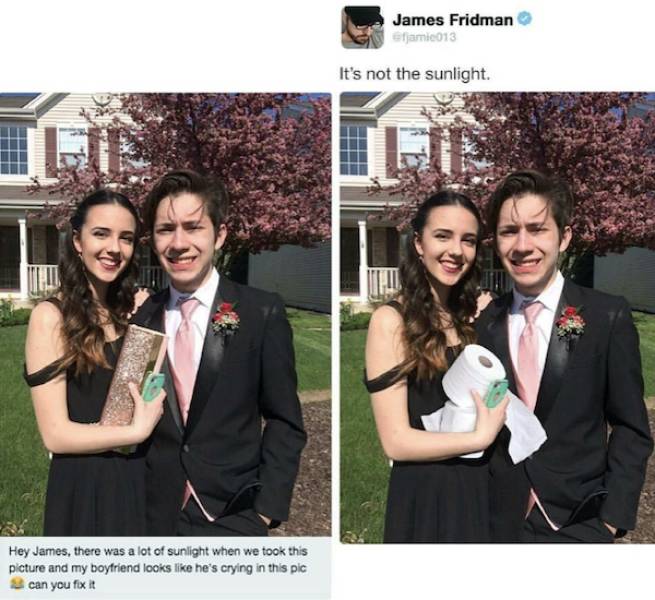Open the original photo with glitter clutch
This screenshot has height=600, width=655.
point(165,314)
